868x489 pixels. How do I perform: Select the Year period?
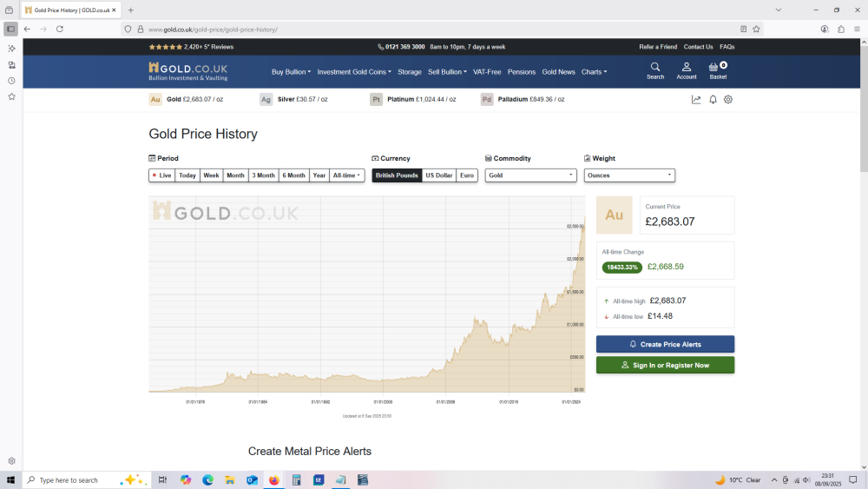(x=319, y=175)
